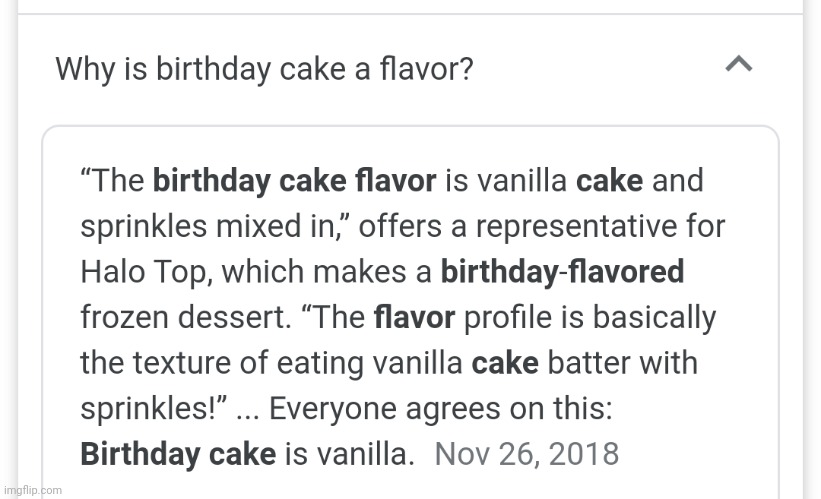Click "is vanilla." ending the snippet

(350, 453)
